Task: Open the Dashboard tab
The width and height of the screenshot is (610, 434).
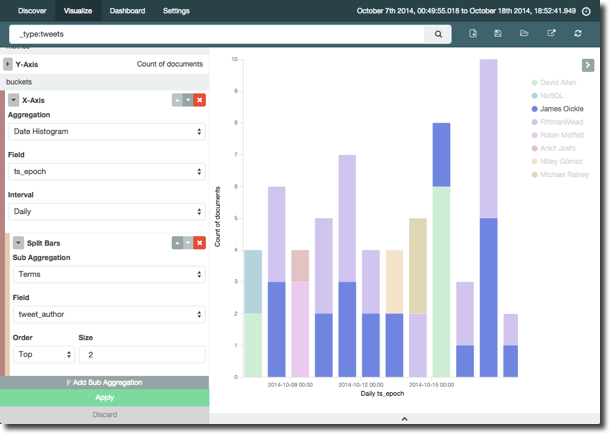Action: tap(126, 10)
